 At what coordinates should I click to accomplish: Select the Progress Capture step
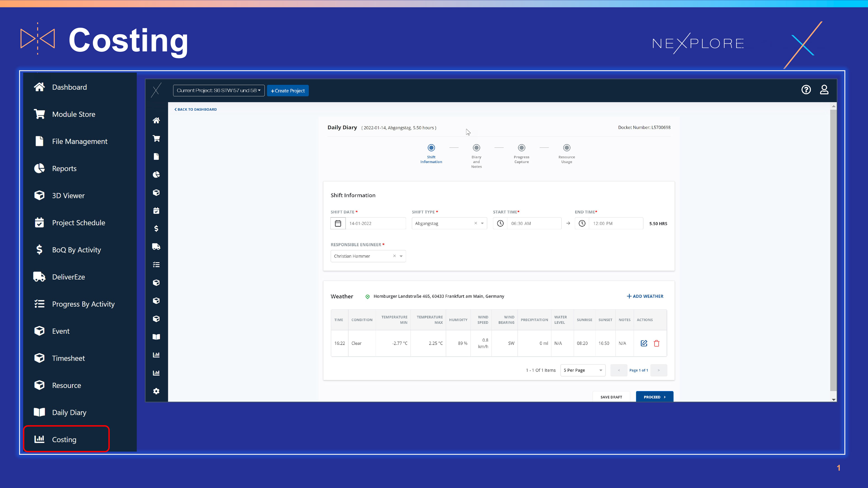click(x=521, y=148)
